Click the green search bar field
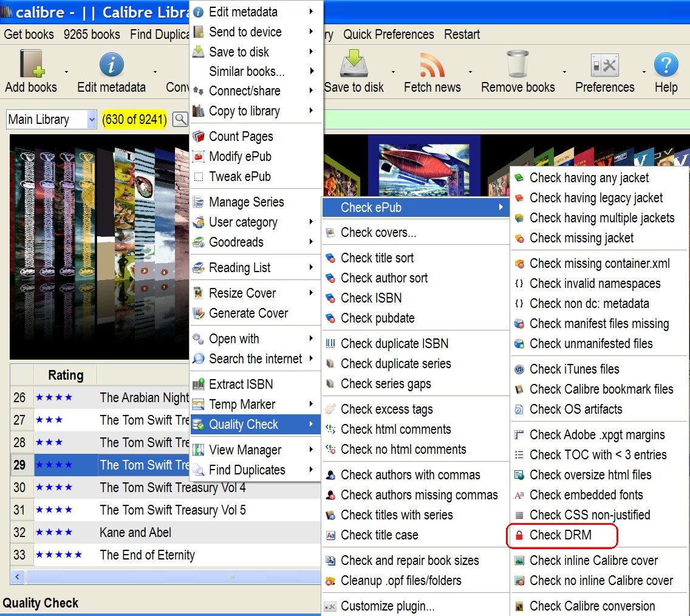Viewport: 690px width, 616px height. [x=507, y=119]
